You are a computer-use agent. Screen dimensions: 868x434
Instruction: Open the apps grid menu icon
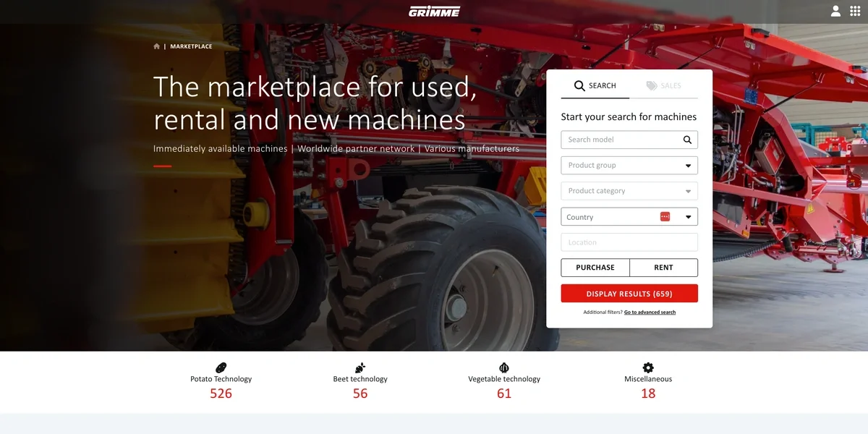point(855,11)
